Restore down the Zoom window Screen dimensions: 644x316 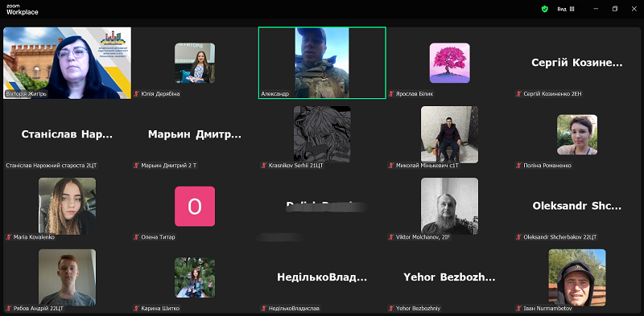pos(615,9)
